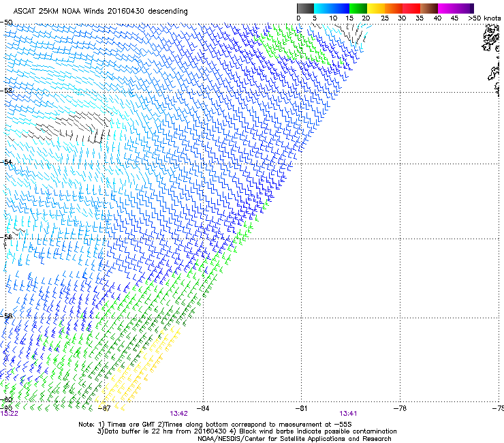Screen dimensions: 504x443
Task: Click the note line starting '3)Data buffer is 22 hrs'
Action: [x=247, y=431]
